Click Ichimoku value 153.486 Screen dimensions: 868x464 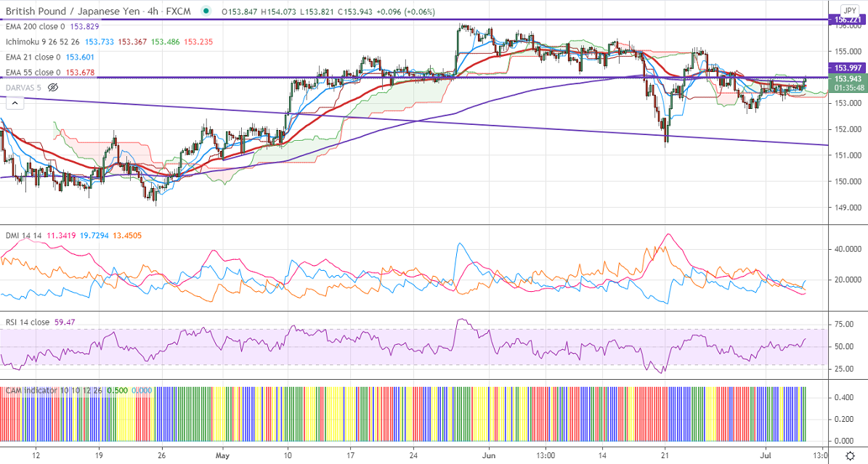pyautogui.click(x=165, y=41)
